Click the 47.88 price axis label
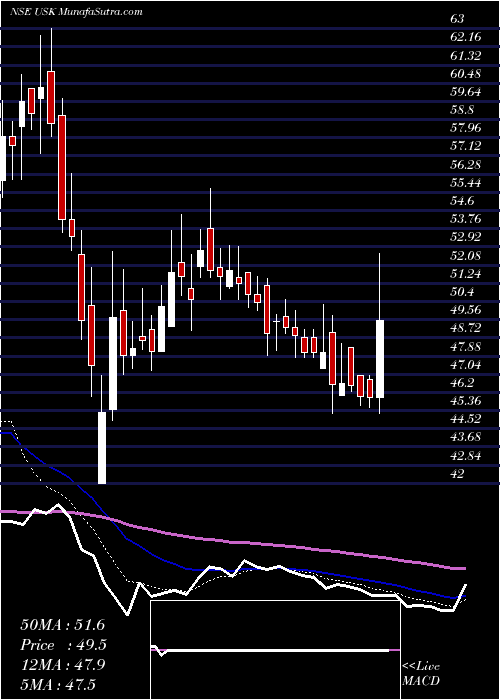 pos(466,347)
